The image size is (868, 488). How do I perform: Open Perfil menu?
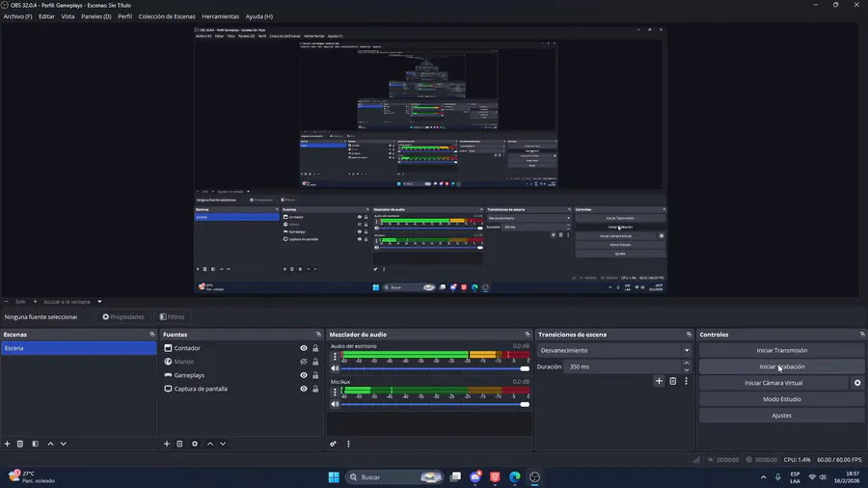pyautogui.click(x=125, y=16)
